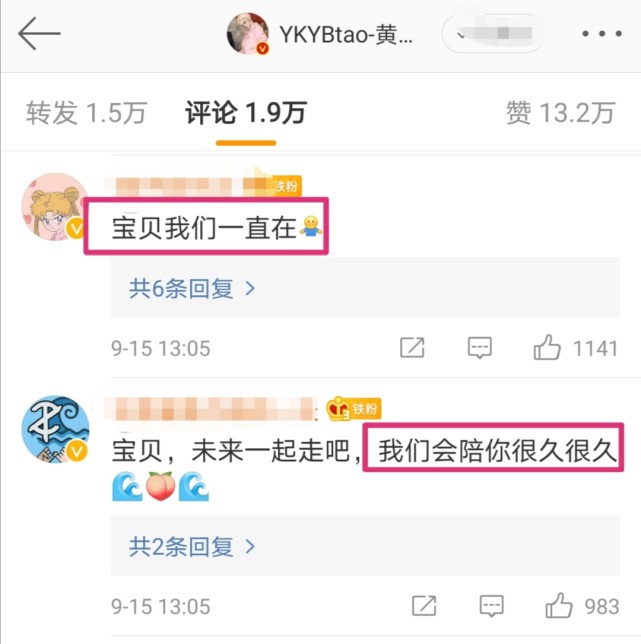641x644 pixels.
Task: Repost the second comment via share icon
Action: (x=424, y=606)
